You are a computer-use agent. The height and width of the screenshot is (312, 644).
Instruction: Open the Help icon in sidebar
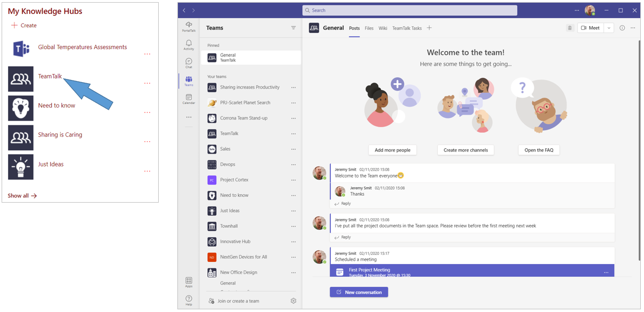[189, 301]
